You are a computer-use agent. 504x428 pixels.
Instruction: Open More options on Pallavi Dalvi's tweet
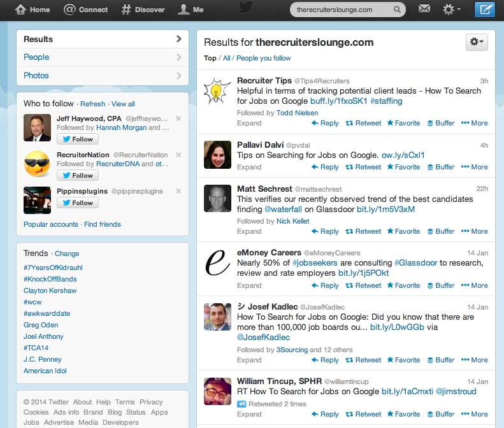[x=475, y=167]
